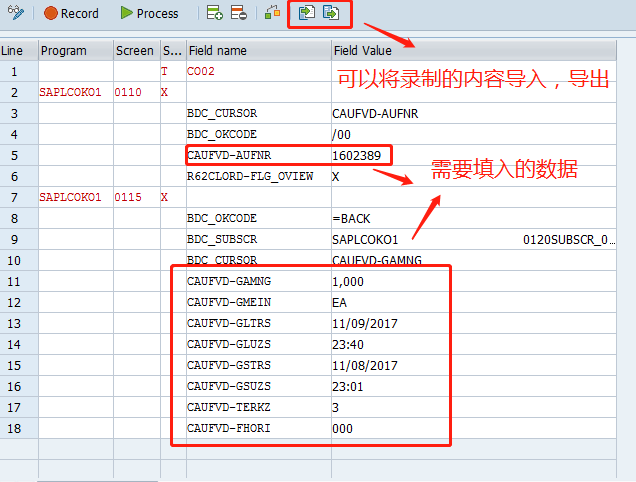Image resolution: width=636 pixels, height=482 pixels.
Task: Click the structure/hierarchy toolbar icon
Action: [272, 13]
